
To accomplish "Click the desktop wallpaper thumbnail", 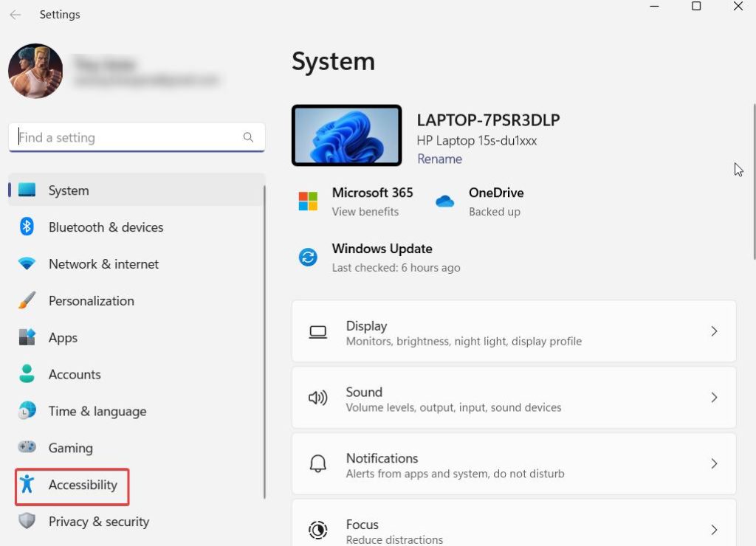I will pyautogui.click(x=346, y=135).
